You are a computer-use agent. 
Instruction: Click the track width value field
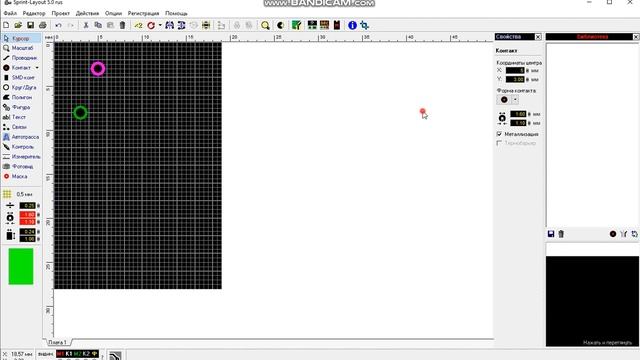(x=28, y=206)
